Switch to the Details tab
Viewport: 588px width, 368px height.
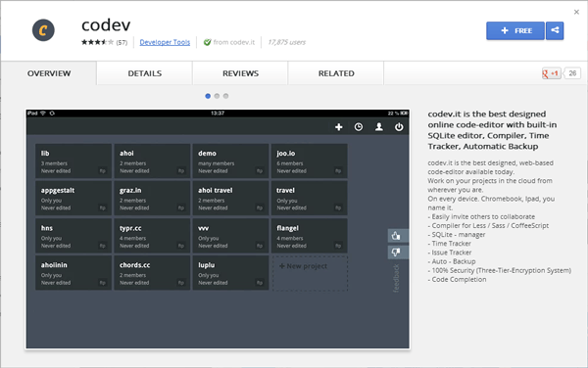pos(145,73)
